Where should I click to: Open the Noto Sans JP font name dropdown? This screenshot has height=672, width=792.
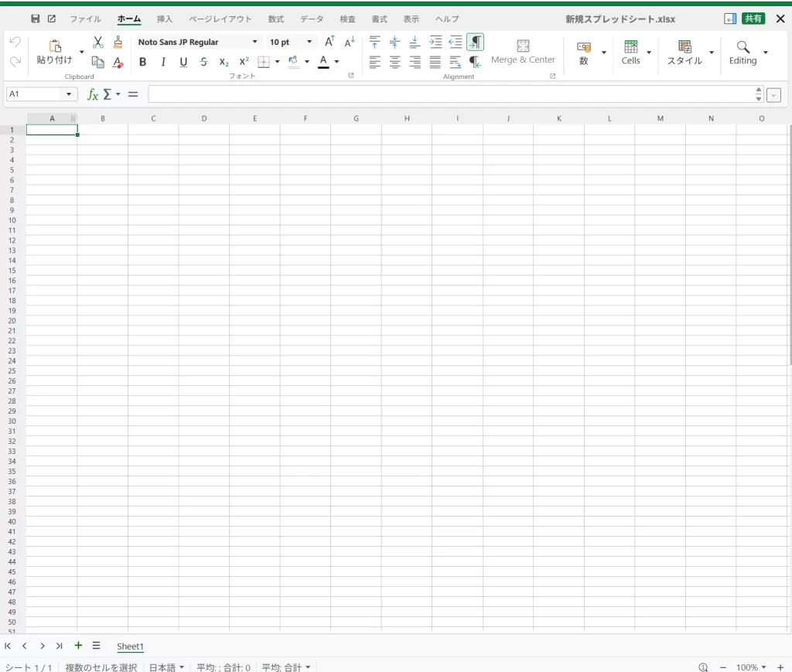(x=254, y=42)
